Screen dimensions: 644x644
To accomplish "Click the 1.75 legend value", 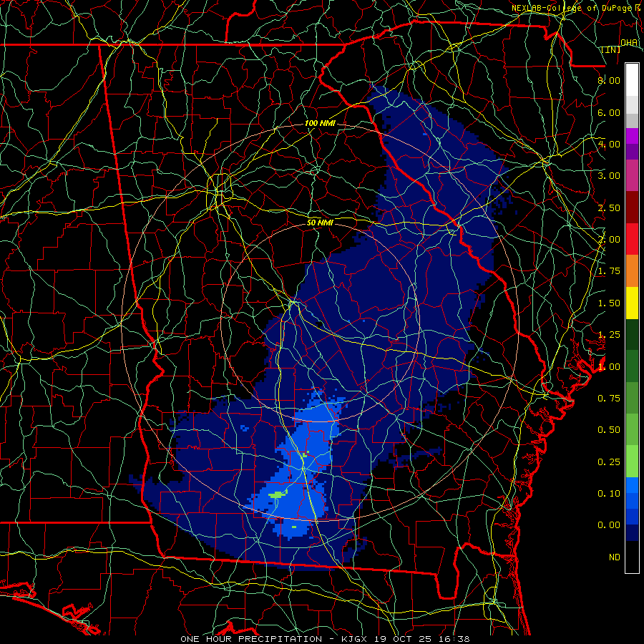I will (609, 271).
